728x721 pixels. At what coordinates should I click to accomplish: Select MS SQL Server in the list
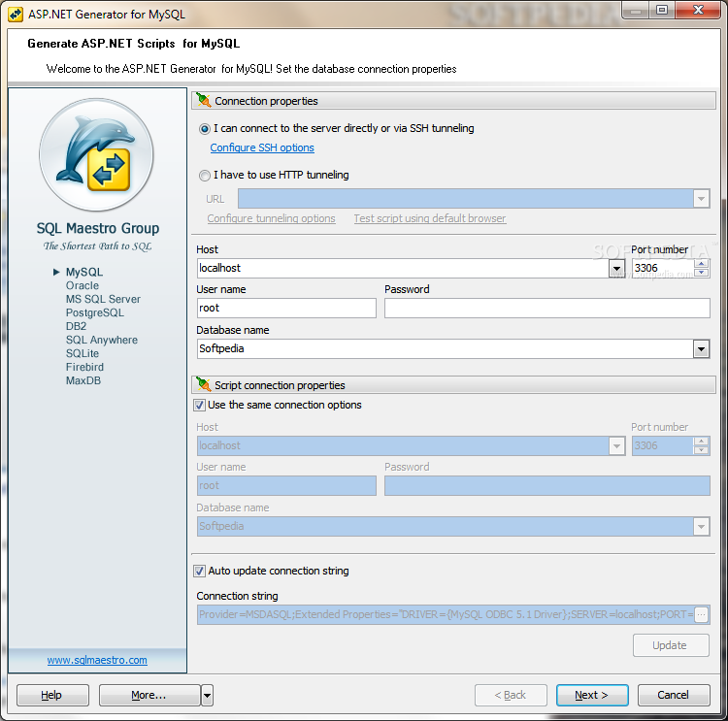click(x=103, y=299)
